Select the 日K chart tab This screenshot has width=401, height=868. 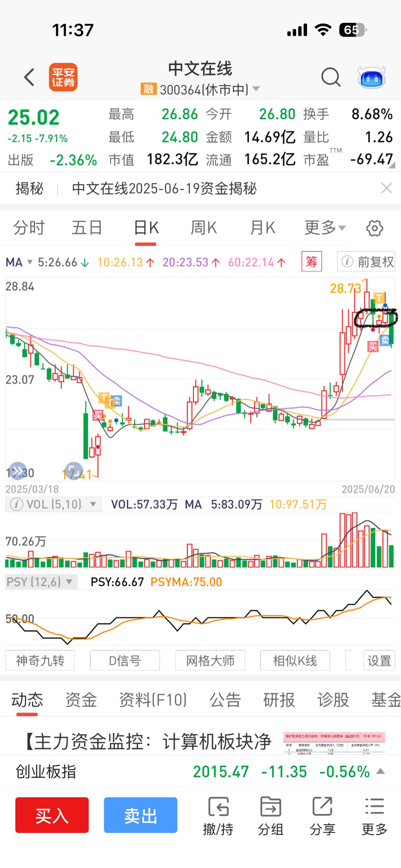pos(146,228)
